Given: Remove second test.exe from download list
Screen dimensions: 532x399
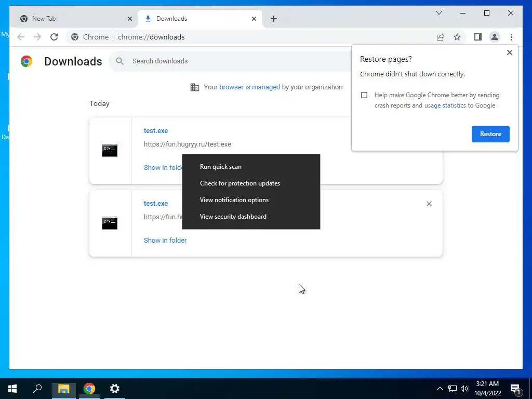Looking at the screenshot, I should pos(429,204).
